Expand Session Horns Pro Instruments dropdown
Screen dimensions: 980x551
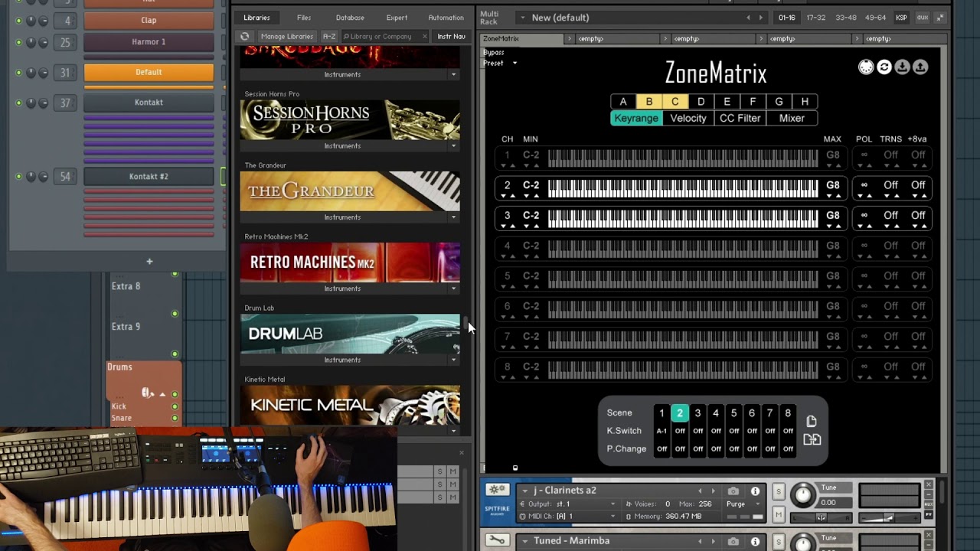pos(453,146)
